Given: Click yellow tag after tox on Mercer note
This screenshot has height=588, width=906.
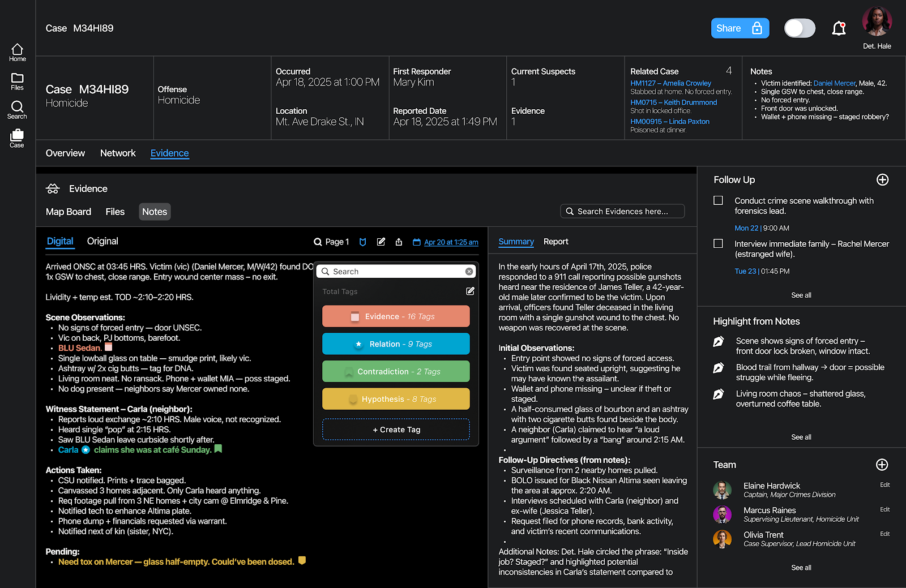Looking at the screenshot, I should pos(302,561).
